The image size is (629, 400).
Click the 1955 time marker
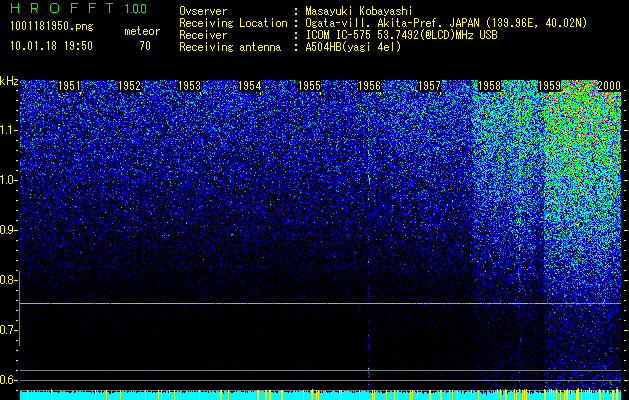coord(310,86)
